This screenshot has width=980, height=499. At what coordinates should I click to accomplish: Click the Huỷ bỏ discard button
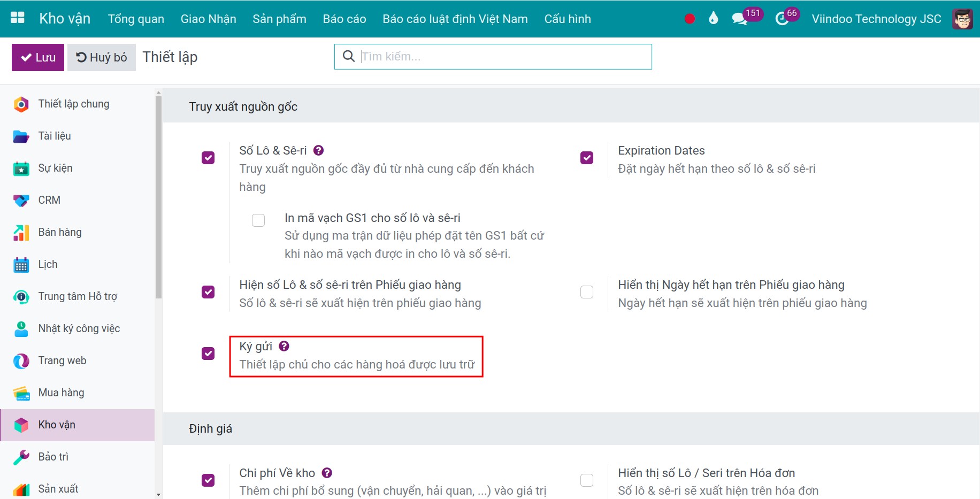[x=102, y=57]
